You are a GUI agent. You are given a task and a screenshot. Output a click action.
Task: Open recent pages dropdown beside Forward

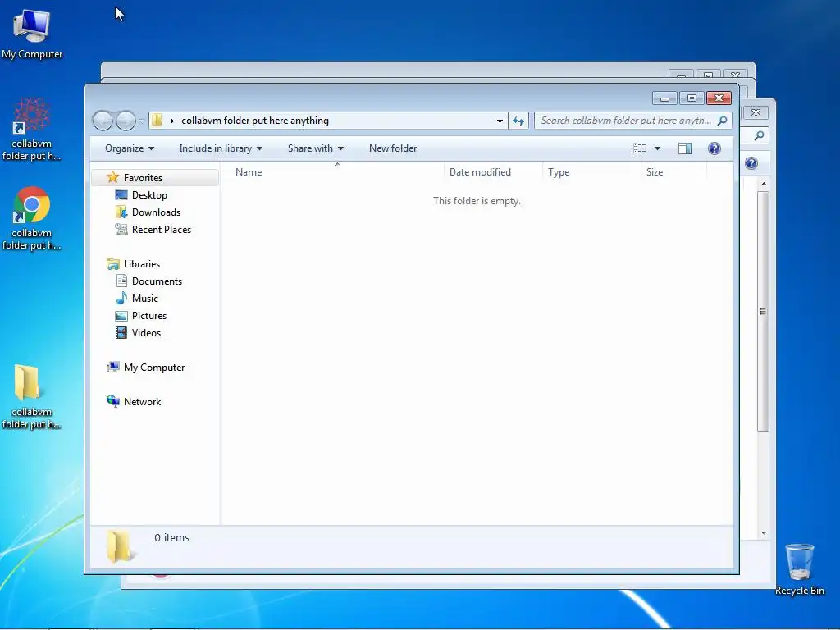(x=142, y=121)
